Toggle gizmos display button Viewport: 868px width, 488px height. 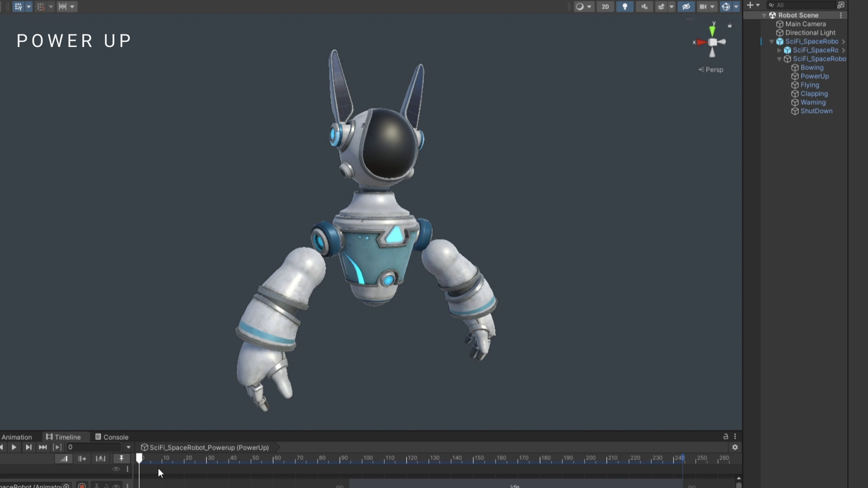point(726,6)
